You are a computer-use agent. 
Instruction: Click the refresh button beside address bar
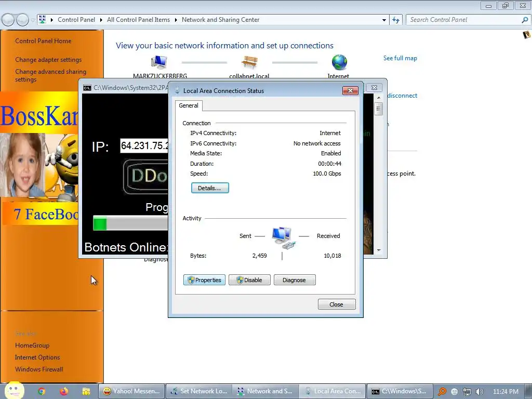pos(395,20)
